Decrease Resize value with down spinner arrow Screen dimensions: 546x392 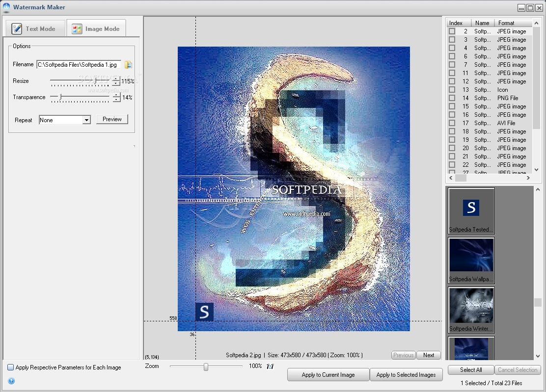pos(116,83)
